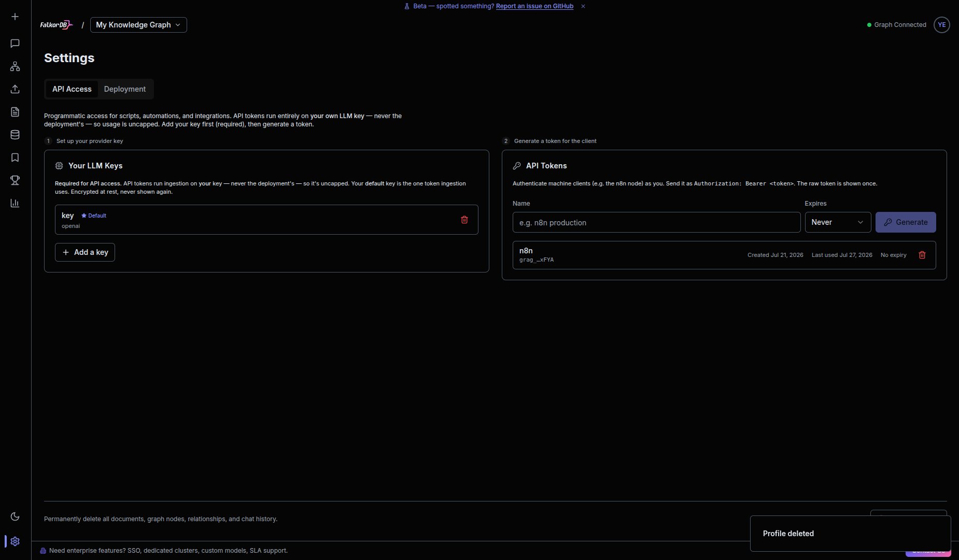Dismiss the Beta banner

(583, 6)
